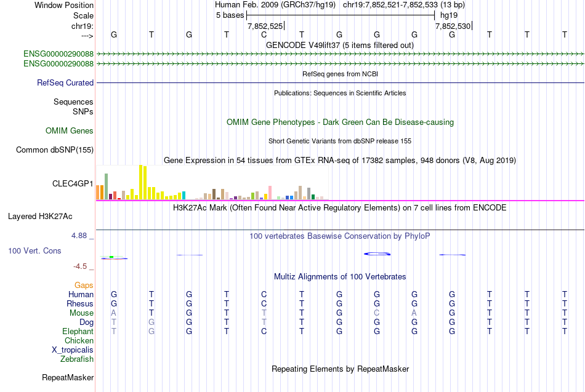Click the Rhesus species row label

pos(80,303)
